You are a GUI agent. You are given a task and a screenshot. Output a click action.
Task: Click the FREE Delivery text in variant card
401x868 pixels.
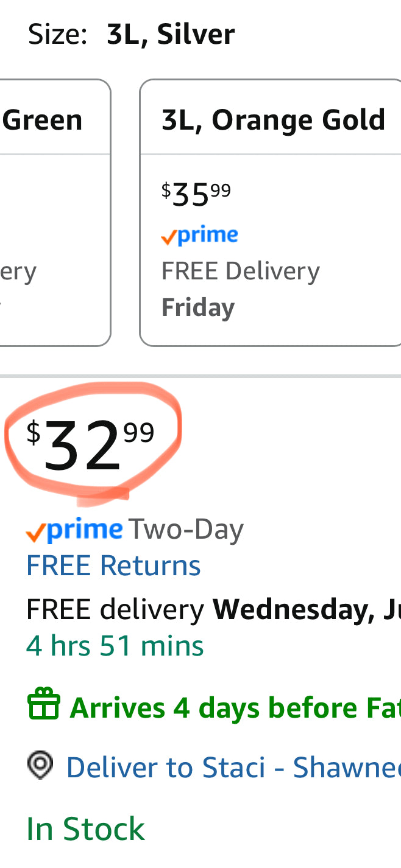240,271
